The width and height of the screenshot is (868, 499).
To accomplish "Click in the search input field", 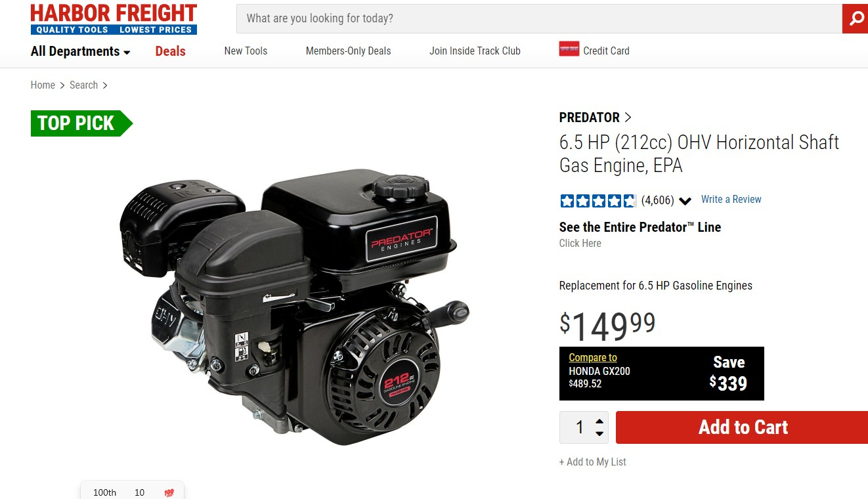I will tap(539, 18).
